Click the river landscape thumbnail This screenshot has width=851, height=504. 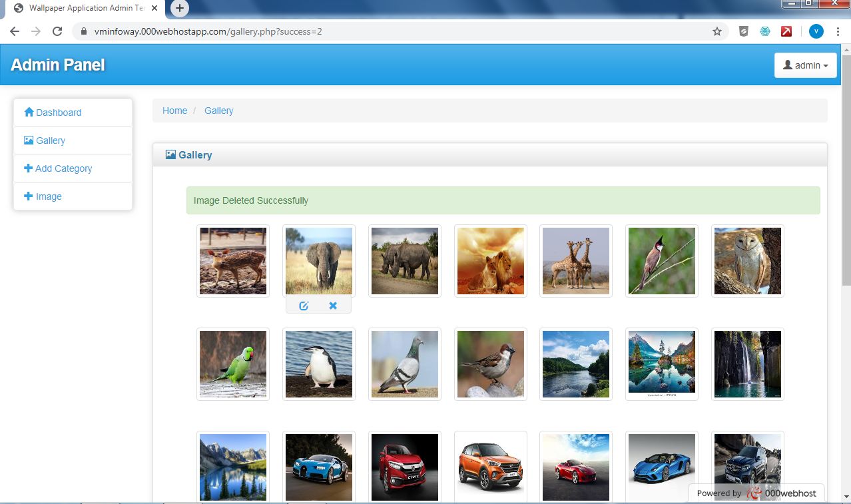576,364
